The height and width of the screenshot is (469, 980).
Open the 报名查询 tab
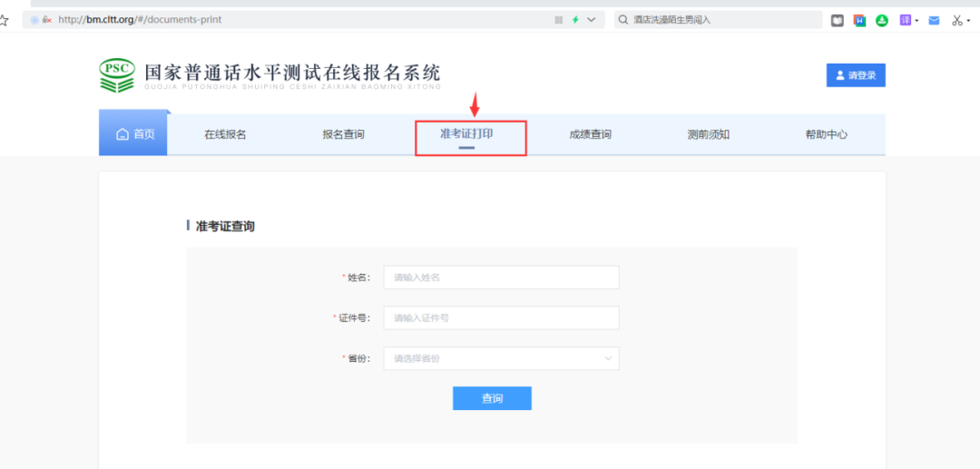[x=343, y=134]
